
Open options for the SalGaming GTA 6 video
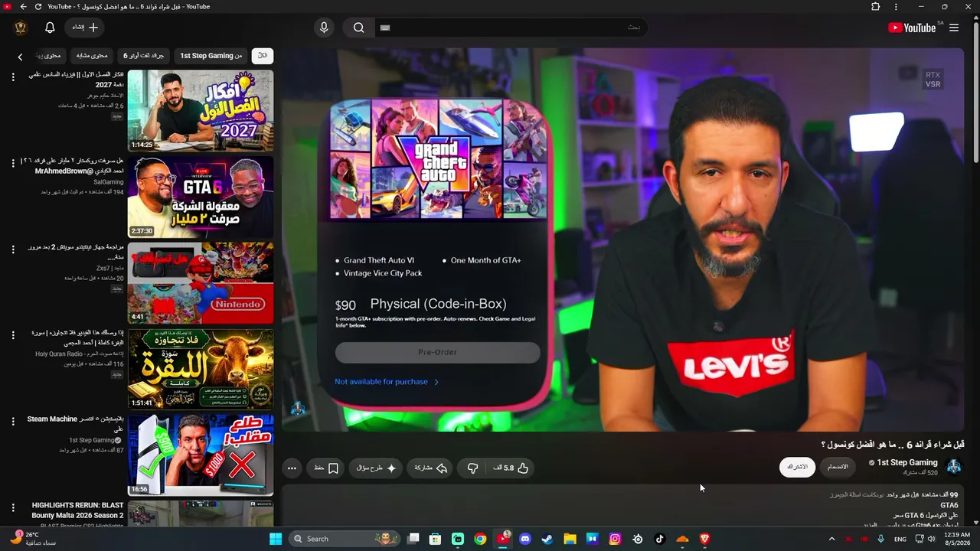13,163
